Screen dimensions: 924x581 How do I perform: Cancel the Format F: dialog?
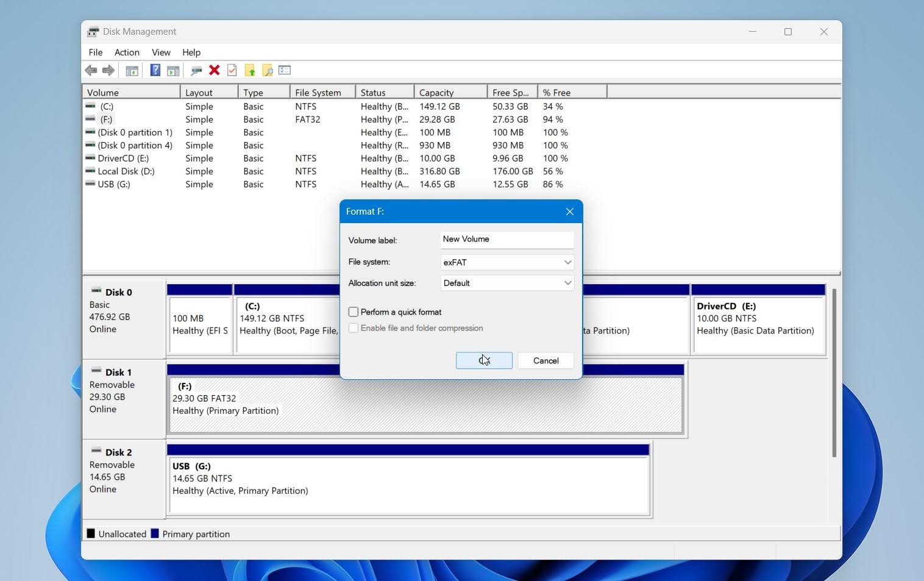[546, 360]
